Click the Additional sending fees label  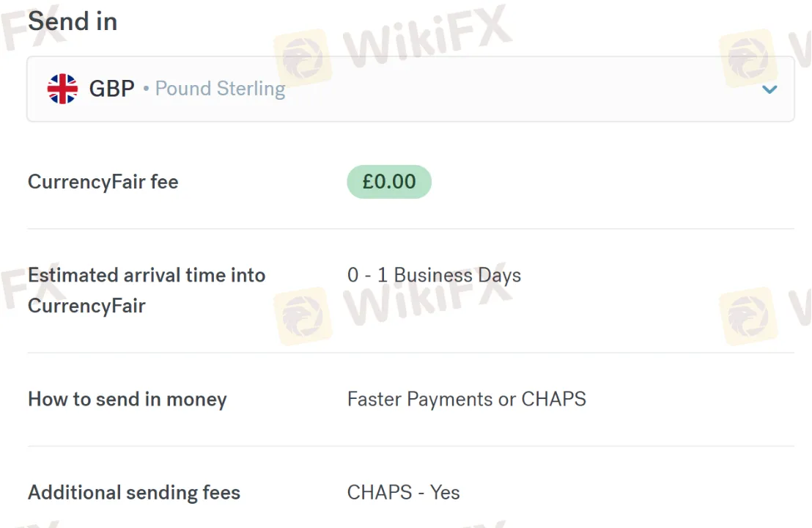point(134,492)
